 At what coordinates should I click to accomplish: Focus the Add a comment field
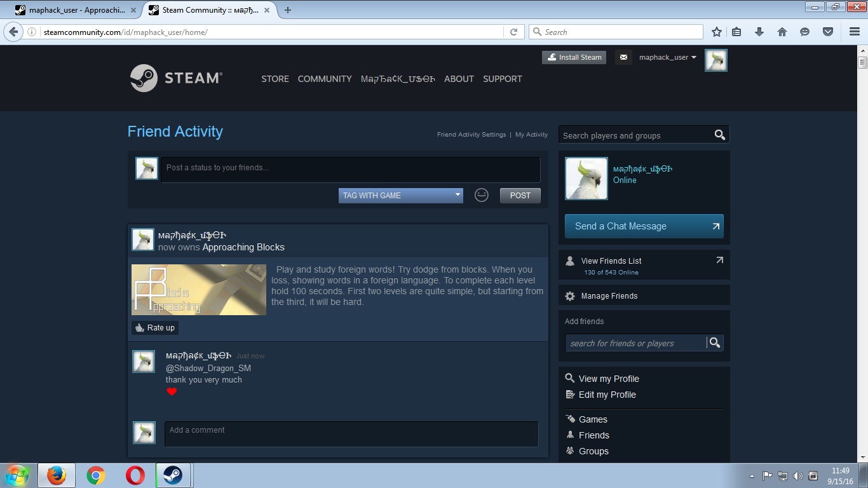coord(351,434)
